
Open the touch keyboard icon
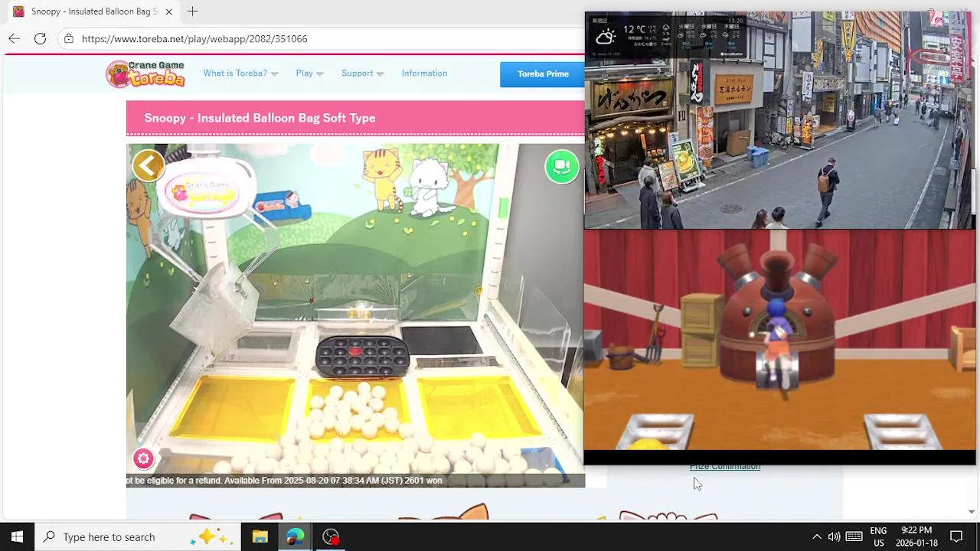pyautogui.click(x=854, y=536)
